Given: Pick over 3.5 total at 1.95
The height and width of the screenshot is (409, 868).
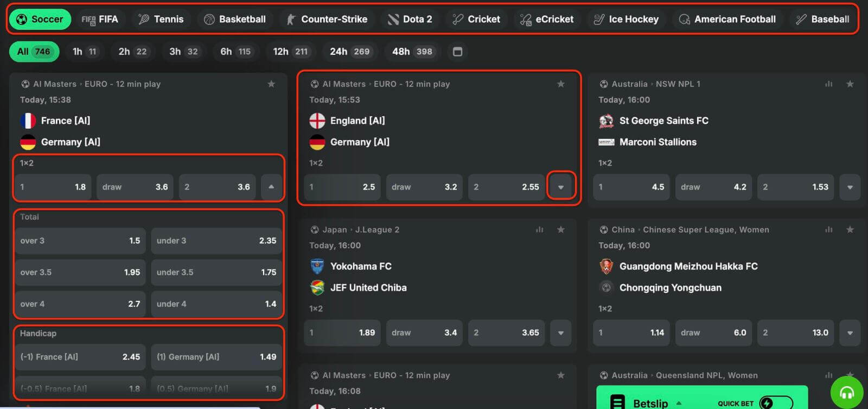Looking at the screenshot, I should (x=80, y=272).
